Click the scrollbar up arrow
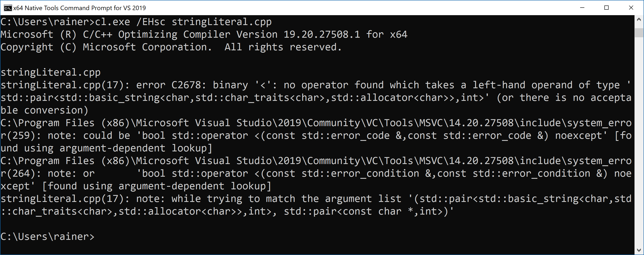The image size is (644, 255). (639, 19)
